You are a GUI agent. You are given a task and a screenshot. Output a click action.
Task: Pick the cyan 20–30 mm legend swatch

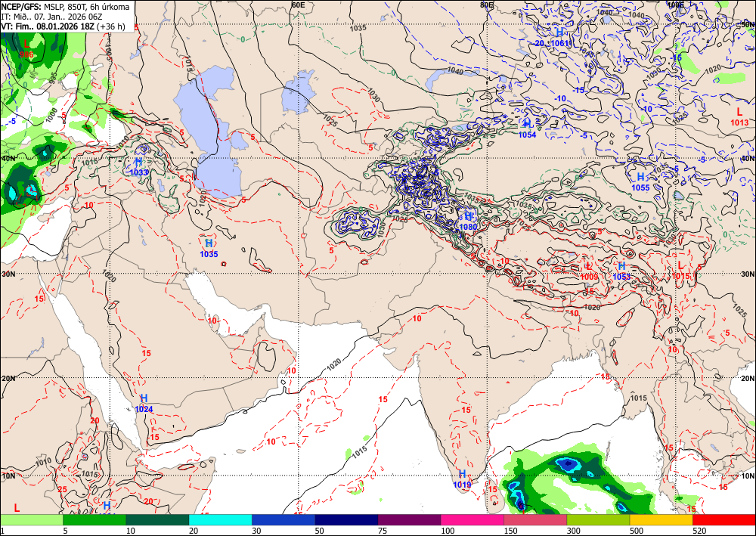220,519
